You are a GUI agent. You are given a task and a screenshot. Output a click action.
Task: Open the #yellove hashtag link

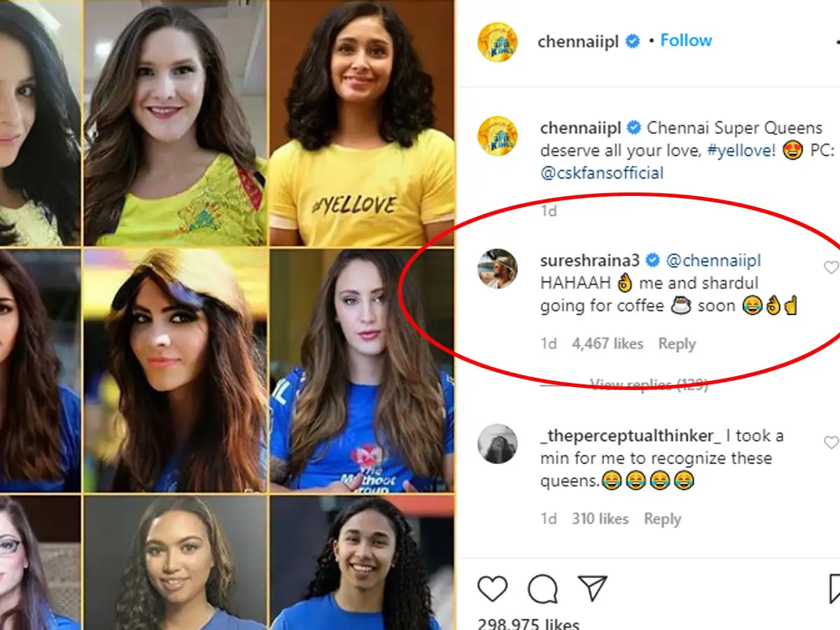coord(741,150)
